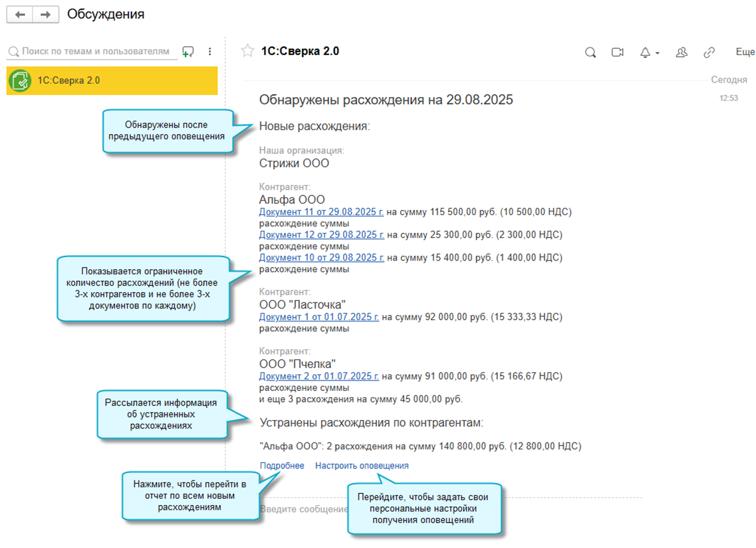Open the bell notifications dropdown
The height and width of the screenshot is (548, 756).
click(649, 53)
